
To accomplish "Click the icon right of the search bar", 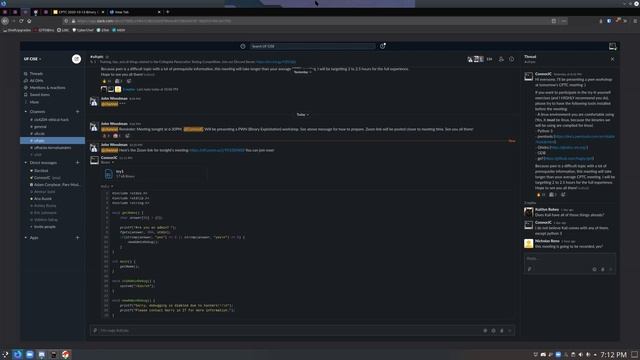I will pyautogui.click(x=382, y=46).
